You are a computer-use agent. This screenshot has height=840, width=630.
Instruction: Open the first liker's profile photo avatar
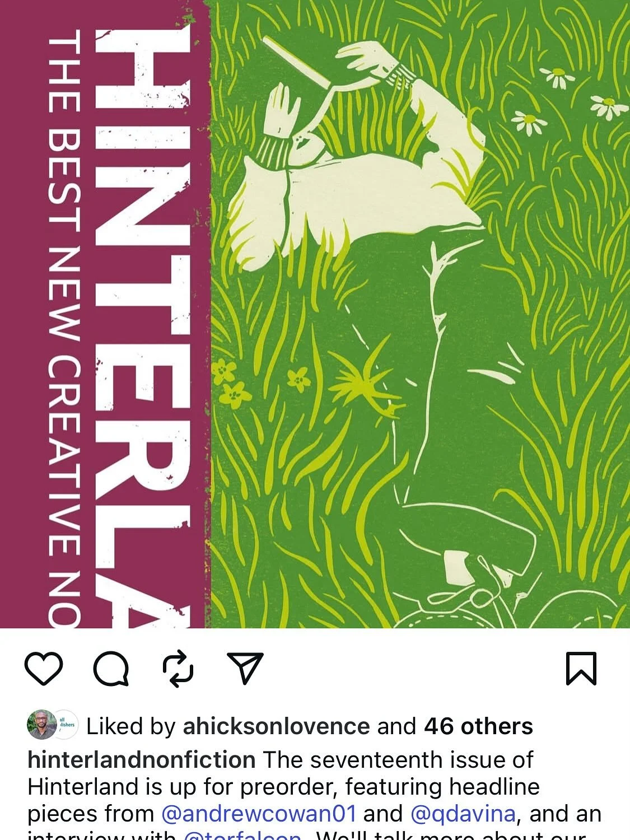(42, 725)
